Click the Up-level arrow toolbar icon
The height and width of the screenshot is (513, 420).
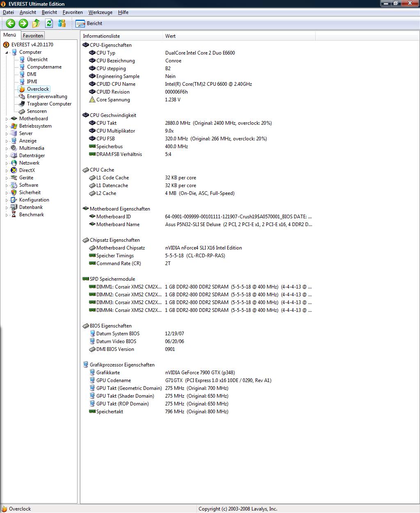click(x=36, y=23)
